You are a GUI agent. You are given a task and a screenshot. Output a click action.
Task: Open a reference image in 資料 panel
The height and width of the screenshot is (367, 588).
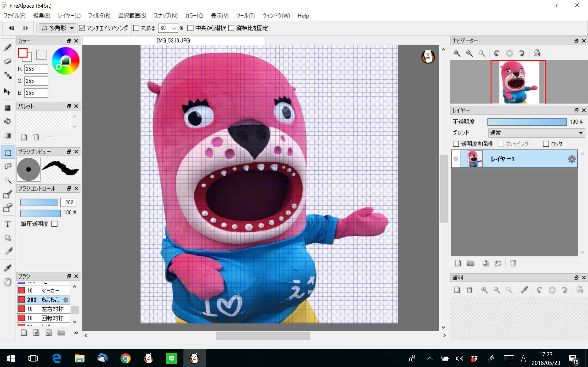[x=457, y=290]
